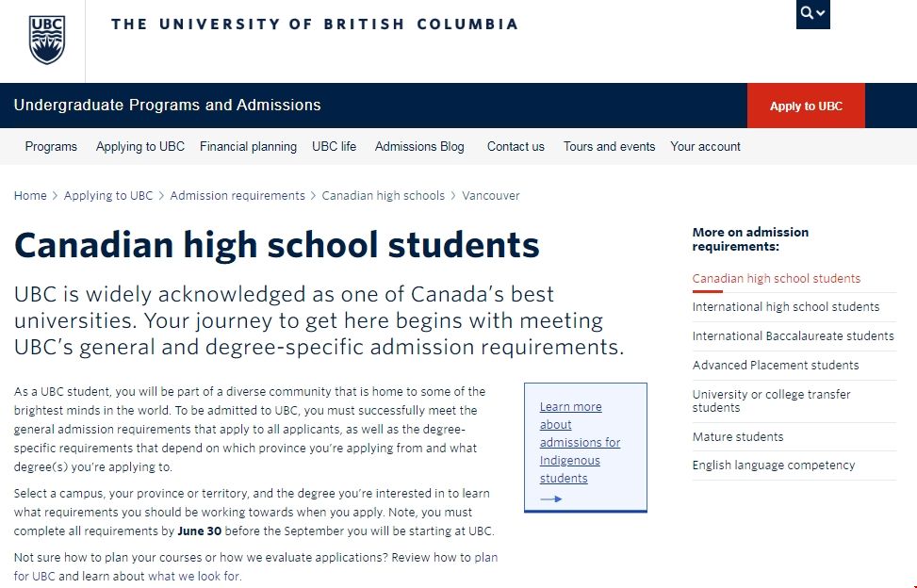This screenshot has height=588, width=917.
Task: Open 'Tours and events'
Action: coord(608,146)
